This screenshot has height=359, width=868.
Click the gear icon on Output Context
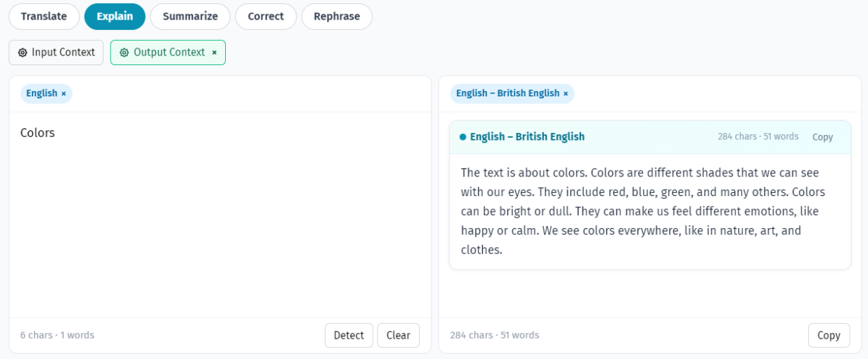pos(124,52)
